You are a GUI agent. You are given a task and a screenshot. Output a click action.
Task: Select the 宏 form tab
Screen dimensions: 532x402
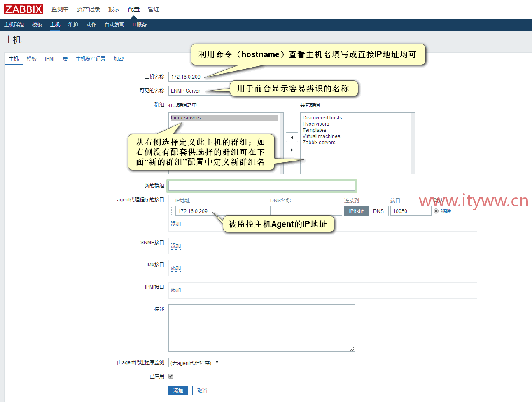coord(65,59)
